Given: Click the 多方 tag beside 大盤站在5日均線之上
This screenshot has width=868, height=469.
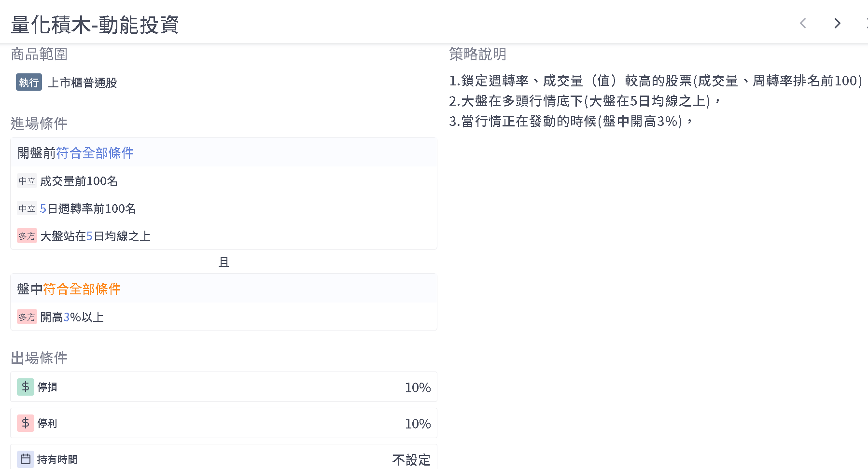Looking at the screenshot, I should pyautogui.click(x=27, y=236).
